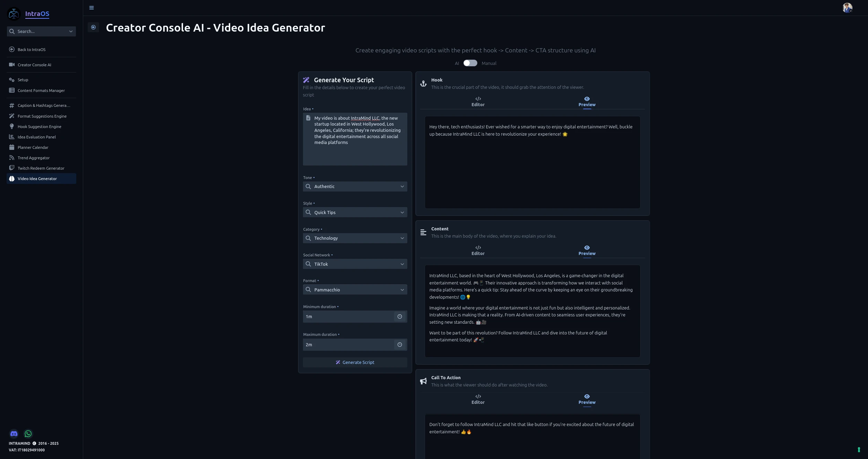Show the Content section Preview
This screenshot has height=459, width=868.
(587, 250)
